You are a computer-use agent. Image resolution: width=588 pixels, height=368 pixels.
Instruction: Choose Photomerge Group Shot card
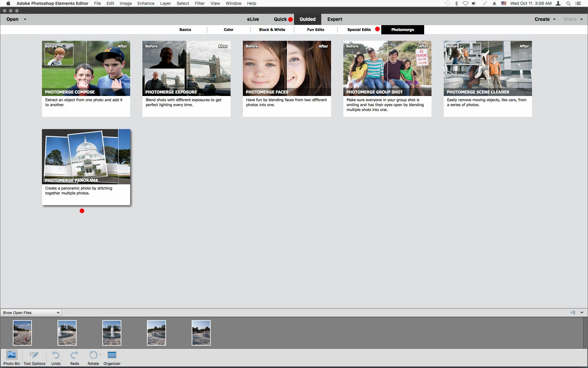[387, 79]
